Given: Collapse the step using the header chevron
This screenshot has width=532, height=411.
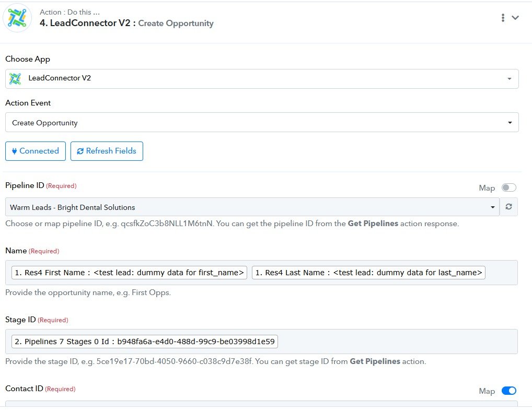Looking at the screenshot, I should 515,18.
